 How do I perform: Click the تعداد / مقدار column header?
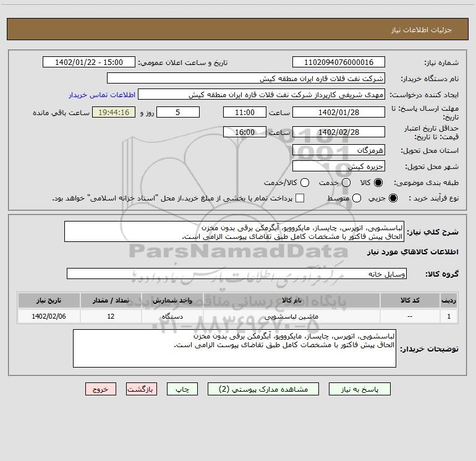pos(111,300)
